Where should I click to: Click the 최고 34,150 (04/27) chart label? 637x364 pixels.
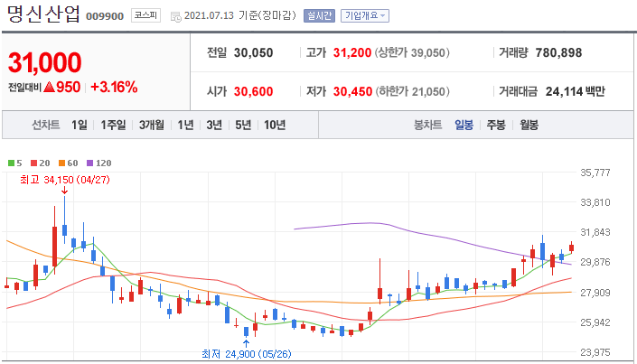click(x=65, y=180)
